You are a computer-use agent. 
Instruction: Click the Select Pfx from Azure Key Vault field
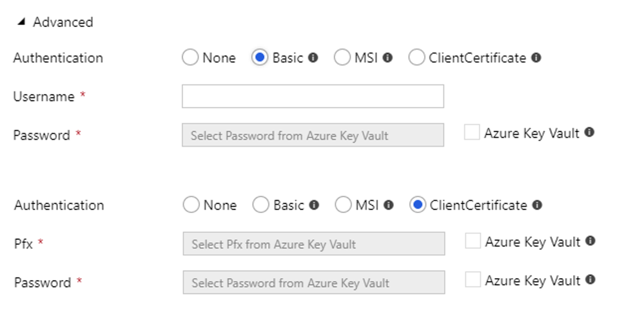314,244
